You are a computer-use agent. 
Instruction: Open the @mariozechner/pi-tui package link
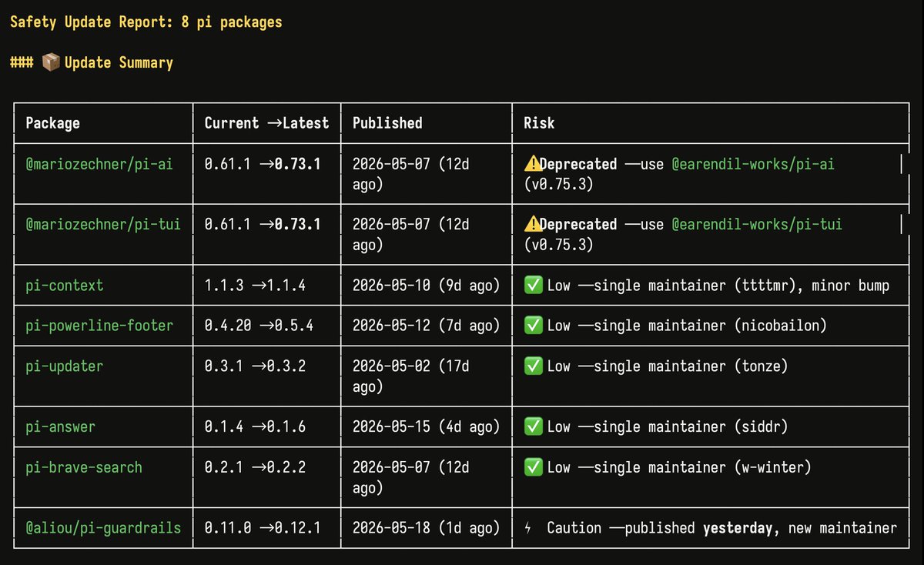(103, 224)
